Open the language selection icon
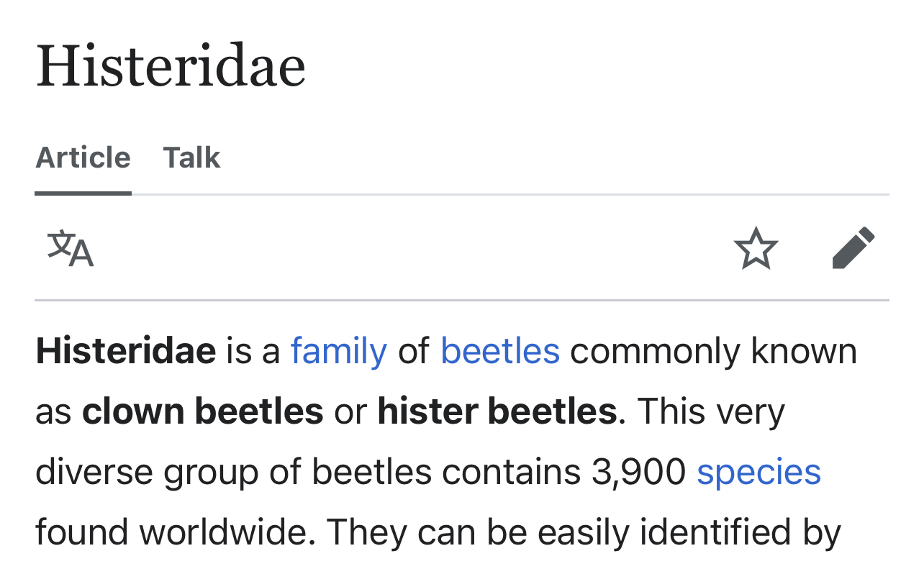The height and width of the screenshot is (574, 924). coord(71,249)
